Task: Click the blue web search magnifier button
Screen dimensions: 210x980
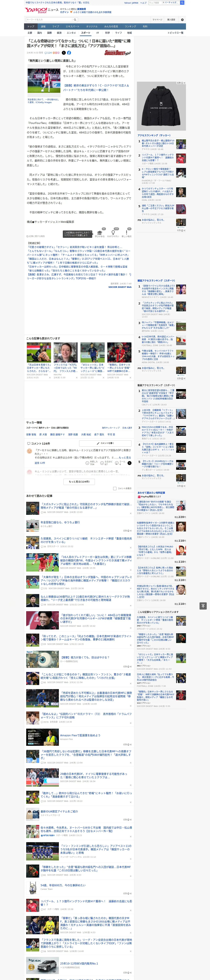Action: coord(182,3)
